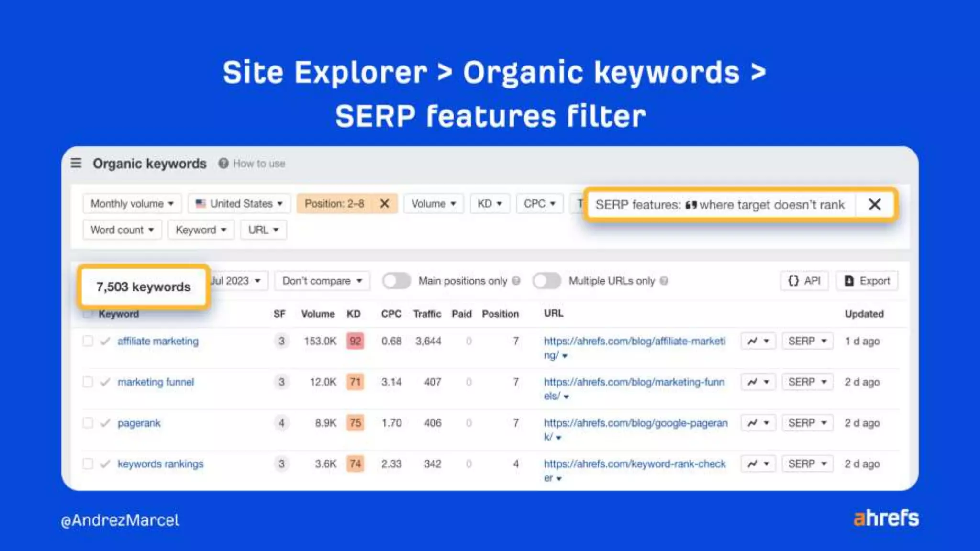The width and height of the screenshot is (980, 551).
Task: Open SERP dropdown for pagerank
Action: point(807,423)
